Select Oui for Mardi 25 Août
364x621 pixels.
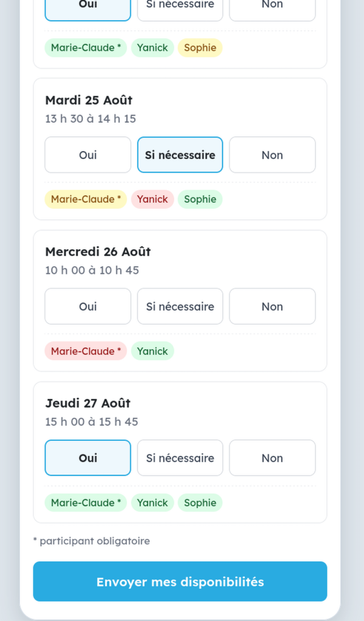point(88,155)
